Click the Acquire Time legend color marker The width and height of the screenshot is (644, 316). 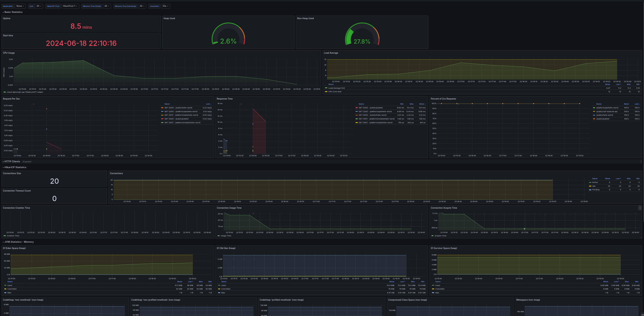point(432,236)
